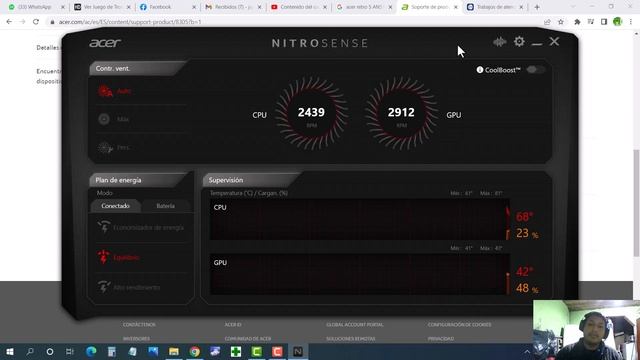Click the GPU temperature graph
This screenshot has width=640, height=360.
click(x=360, y=274)
